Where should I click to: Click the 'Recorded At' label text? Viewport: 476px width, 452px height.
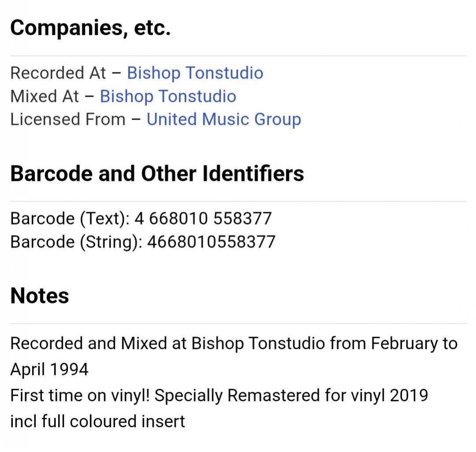coord(58,73)
